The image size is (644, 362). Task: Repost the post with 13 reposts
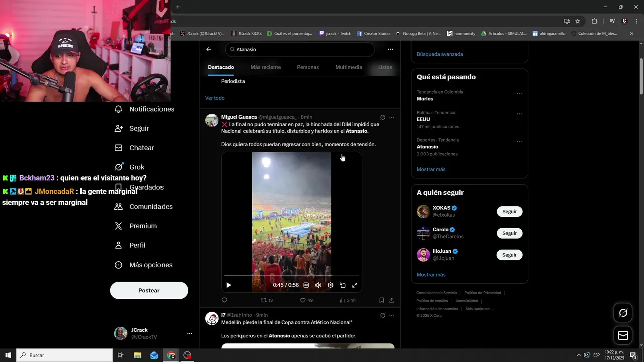(x=267, y=300)
